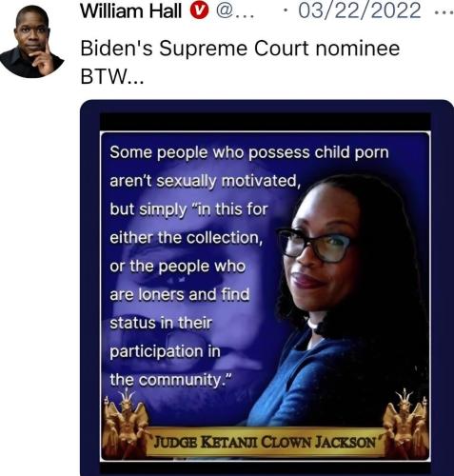454x476 pixels.
Task: Click the truncated @ handle
Action: (235, 11)
